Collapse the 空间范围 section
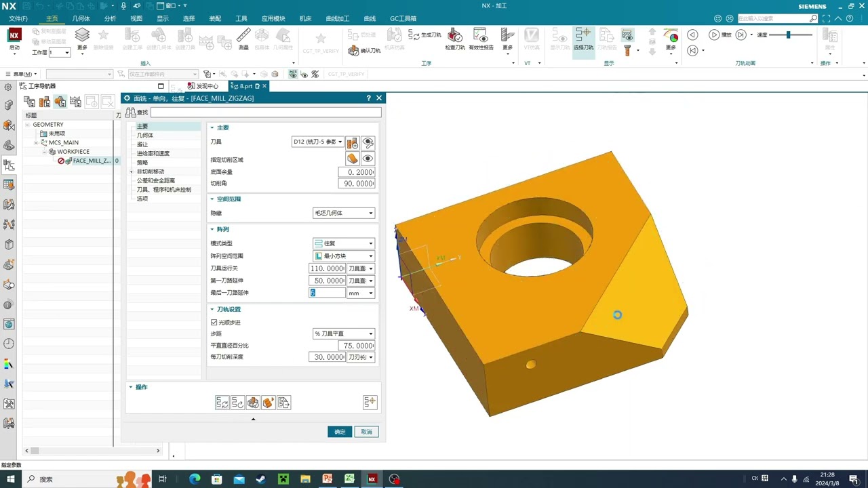The width and height of the screenshot is (868, 488). (x=212, y=199)
